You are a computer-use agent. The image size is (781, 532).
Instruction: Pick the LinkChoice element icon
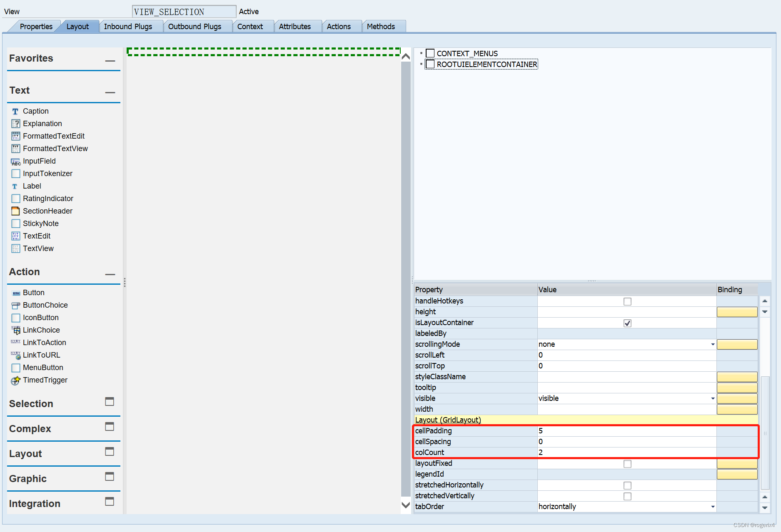[15, 330]
